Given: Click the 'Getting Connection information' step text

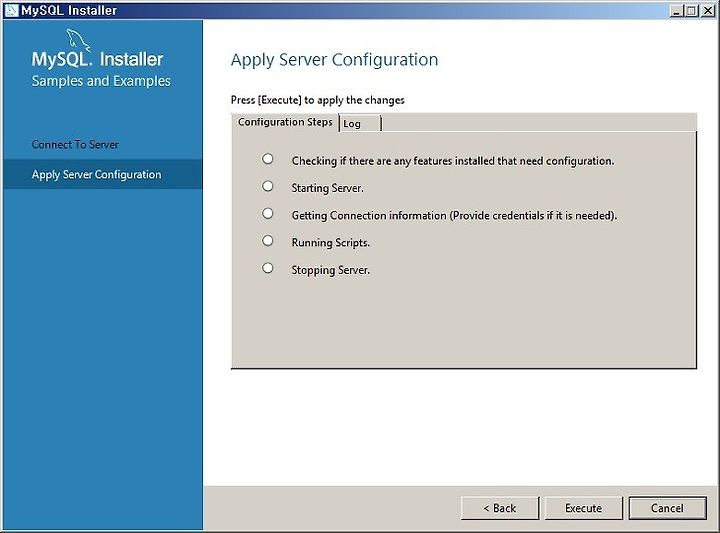Looking at the screenshot, I should [x=454, y=215].
